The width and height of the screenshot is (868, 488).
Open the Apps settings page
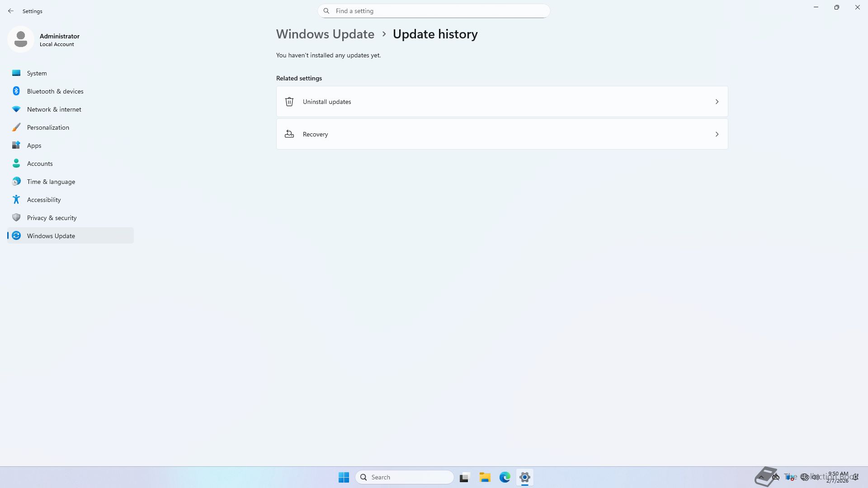point(34,145)
